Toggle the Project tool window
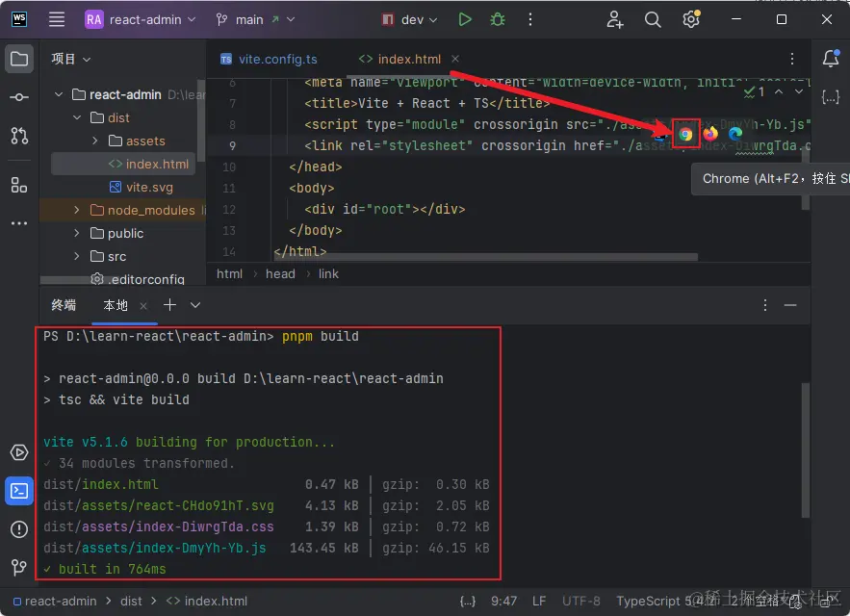Image resolution: width=850 pixels, height=616 pixels. pos(19,59)
